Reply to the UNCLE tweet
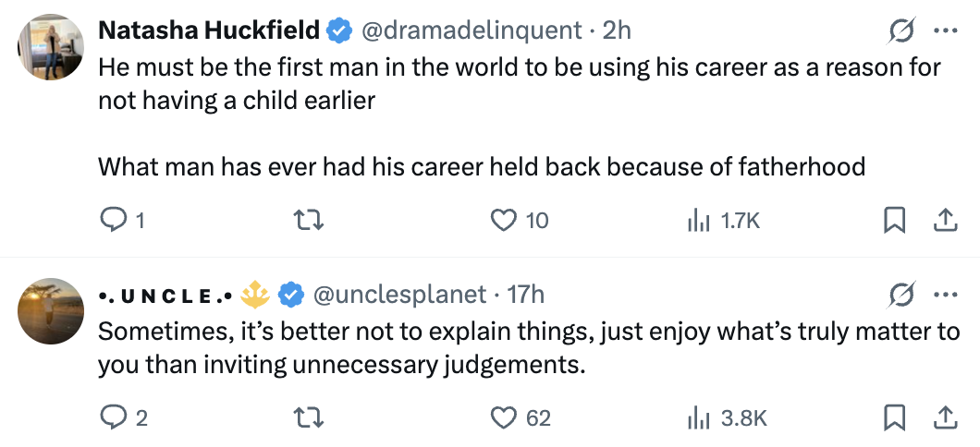980x447 pixels. coord(110,417)
